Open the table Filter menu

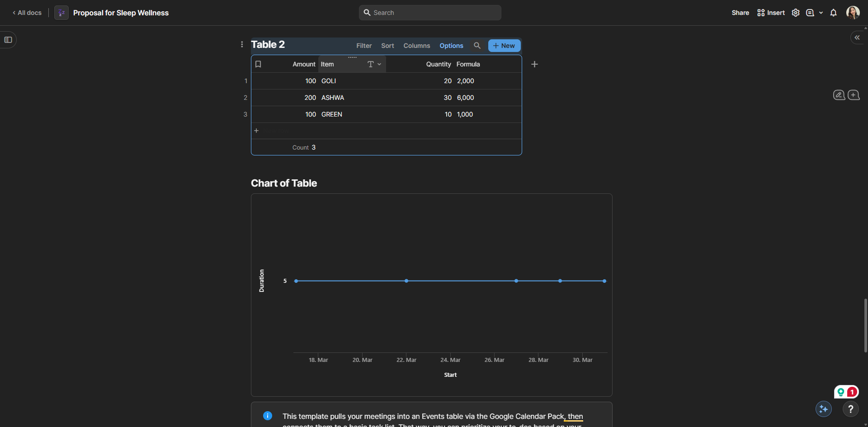(363, 46)
